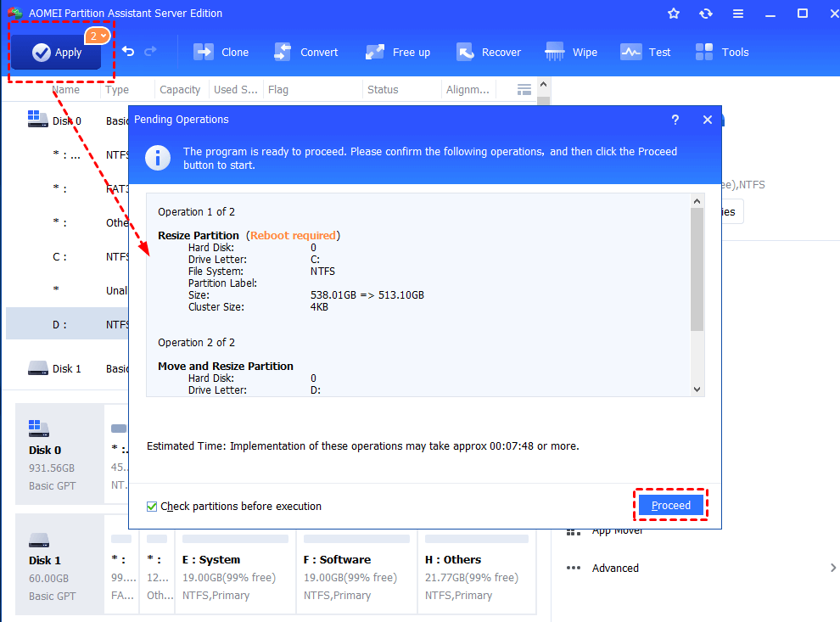Image resolution: width=840 pixels, height=622 pixels.
Task: Select the 12.. Other partition block on Disk 1
Action: (158, 572)
